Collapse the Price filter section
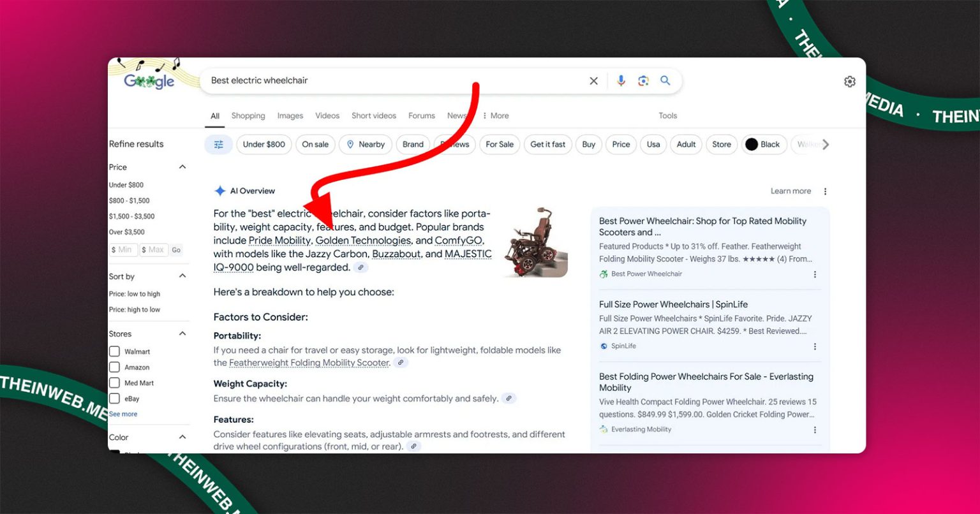This screenshot has width=980, height=514. [x=182, y=167]
